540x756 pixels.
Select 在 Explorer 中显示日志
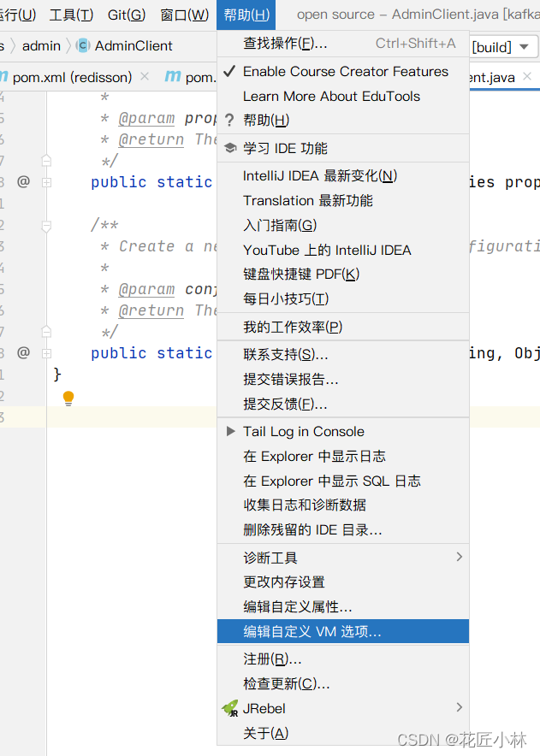point(343,456)
